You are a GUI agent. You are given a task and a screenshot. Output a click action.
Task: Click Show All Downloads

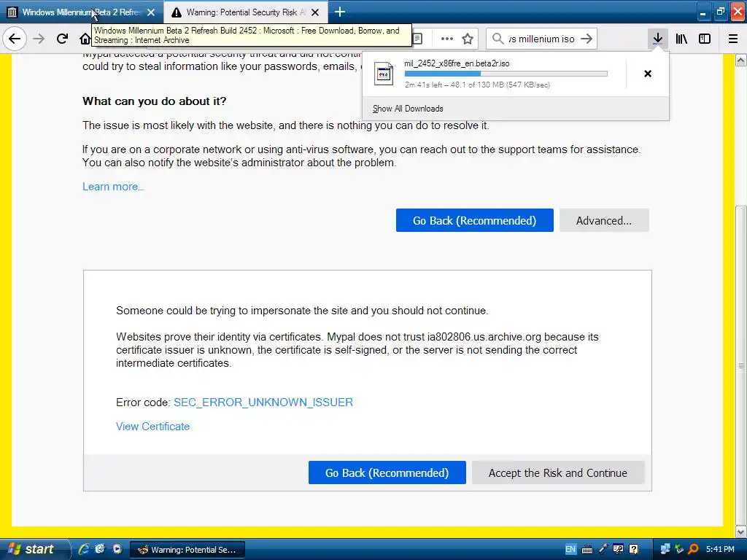(408, 109)
